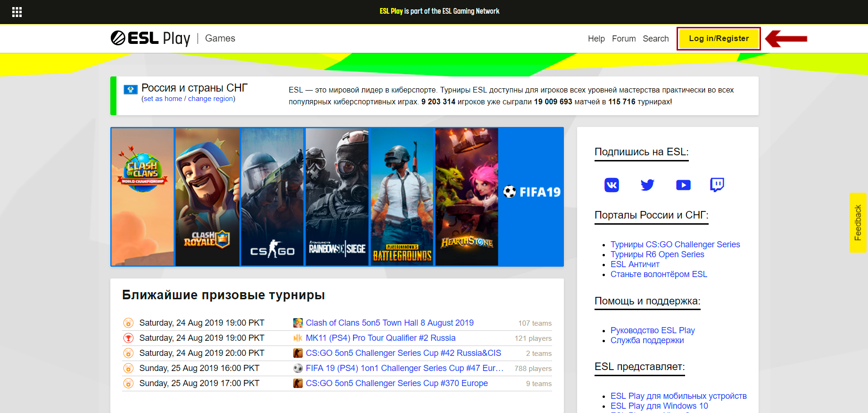
Task: Open Служба поддержки link
Action: pos(647,340)
